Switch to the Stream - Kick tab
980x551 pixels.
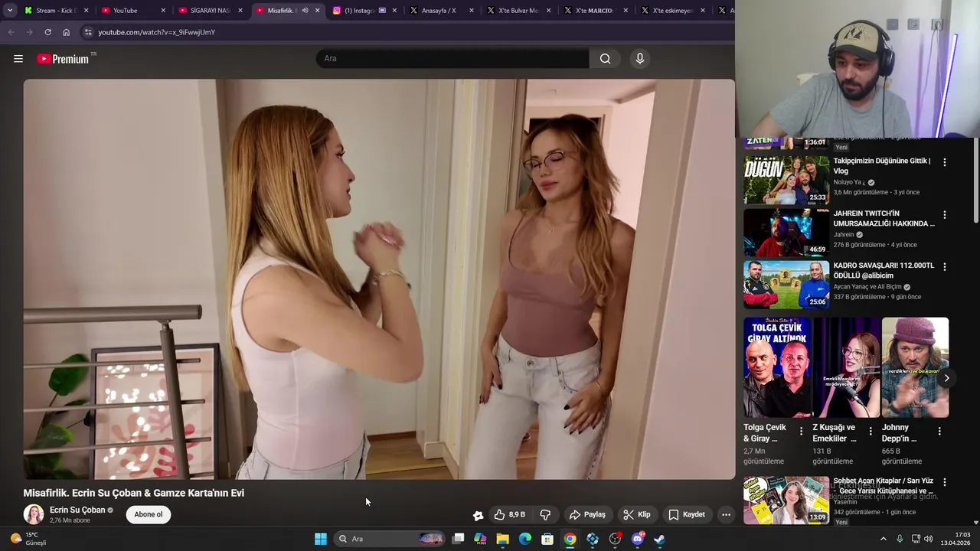56,11
